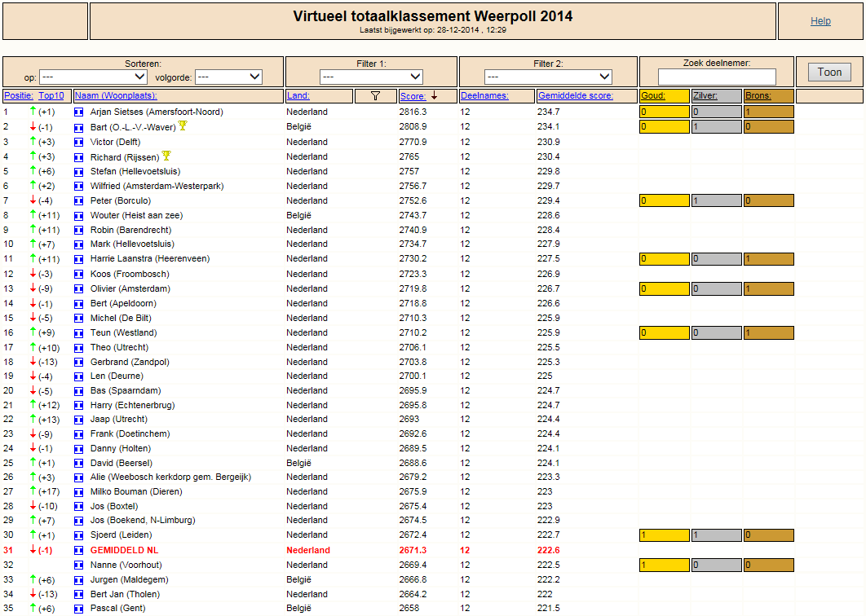Click the funnel filter icon in header

pos(376,95)
